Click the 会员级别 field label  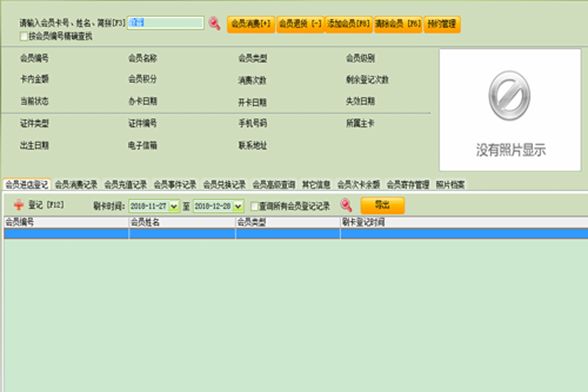(x=360, y=58)
